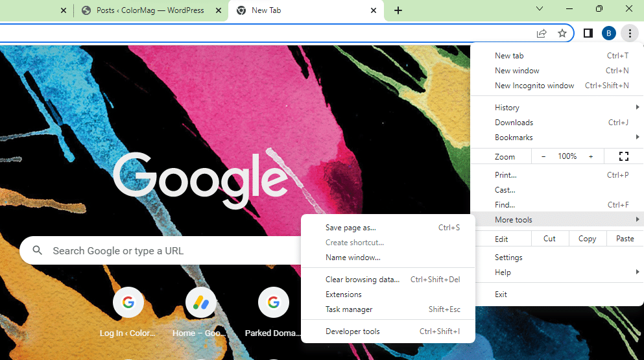
Task: Click the Paste button in Edit row
Action: coord(625,239)
